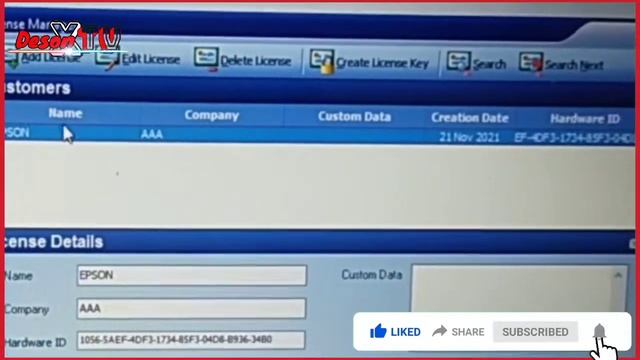Click the Search toolbar icon
This screenshot has height=360, width=640.
(x=459, y=62)
